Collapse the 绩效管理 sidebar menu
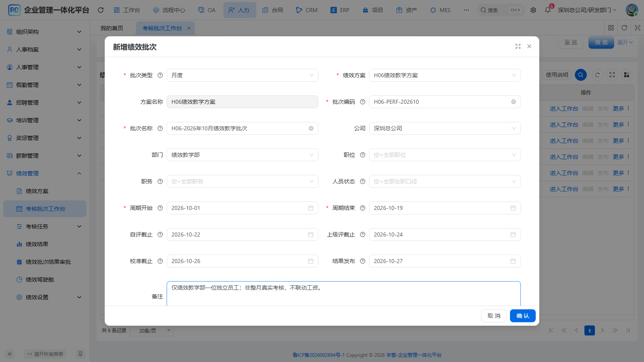 pos(45,173)
